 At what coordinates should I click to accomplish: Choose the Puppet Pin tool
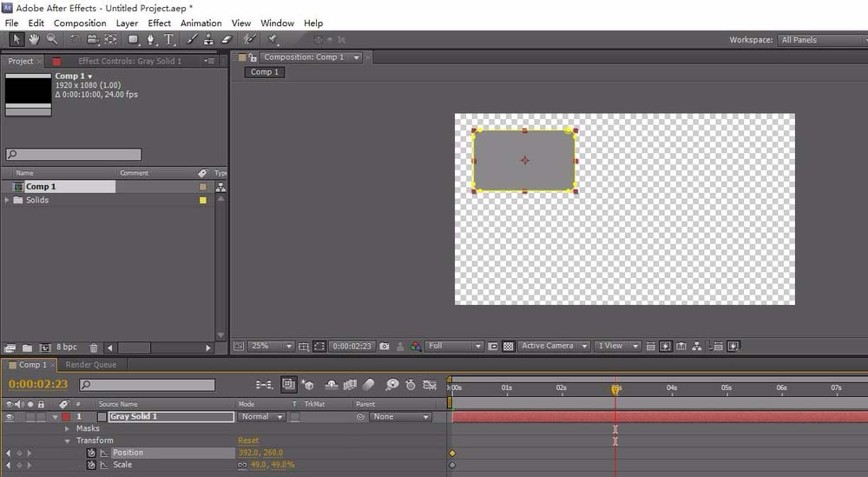pyautogui.click(x=273, y=39)
